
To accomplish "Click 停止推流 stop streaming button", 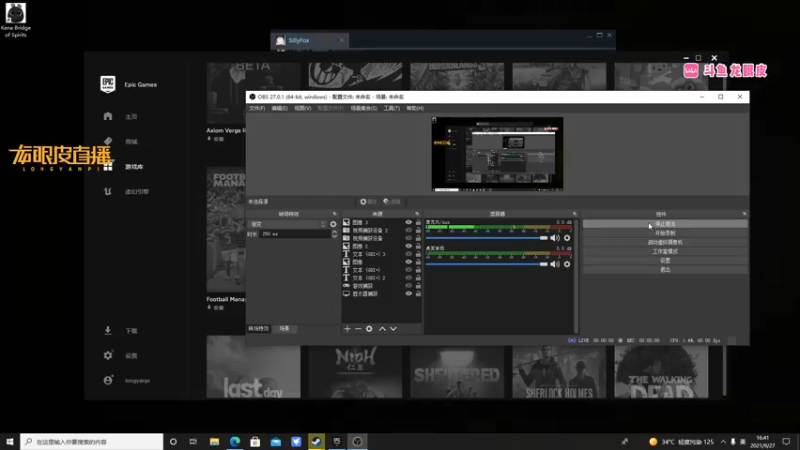I will click(x=665, y=224).
